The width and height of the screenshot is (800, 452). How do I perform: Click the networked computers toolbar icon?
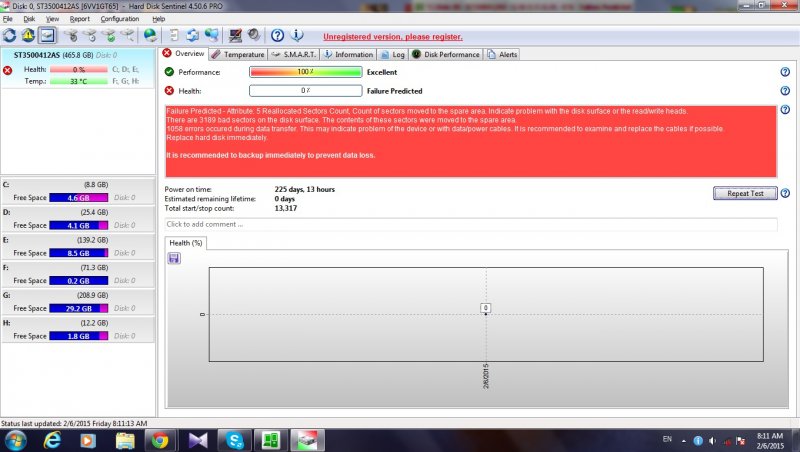pyautogui.click(x=212, y=36)
